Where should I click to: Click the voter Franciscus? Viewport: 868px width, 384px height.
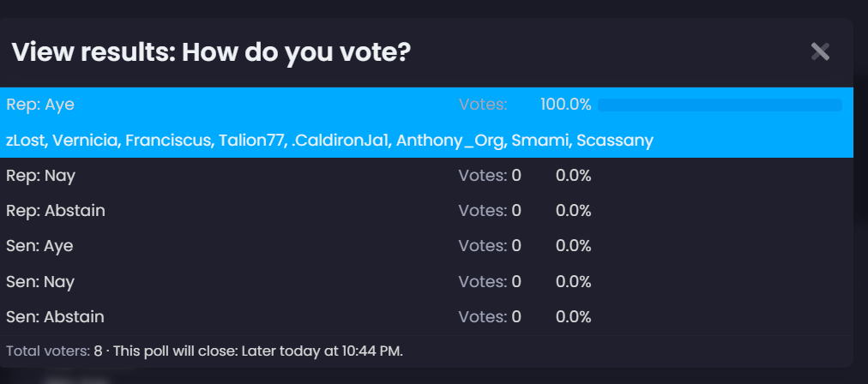point(166,140)
